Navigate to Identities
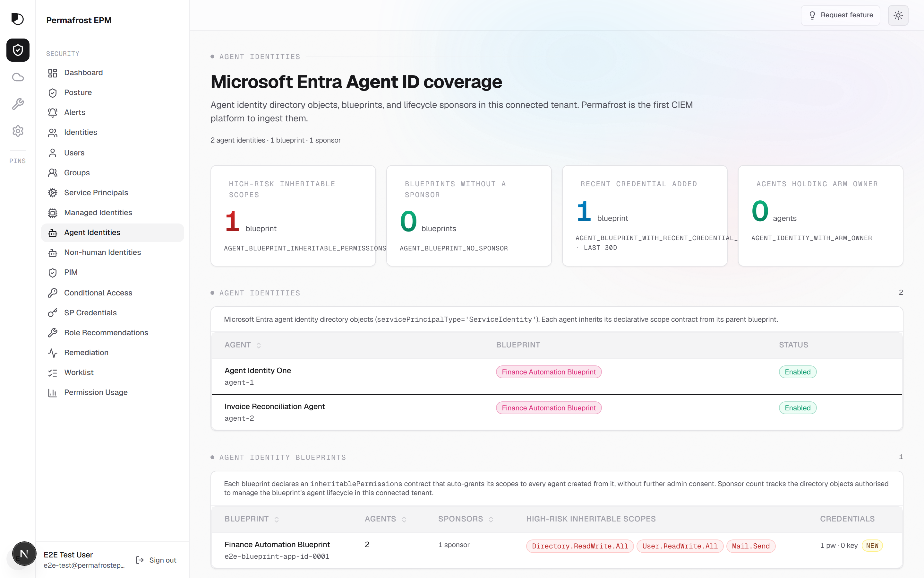 coord(112,132)
